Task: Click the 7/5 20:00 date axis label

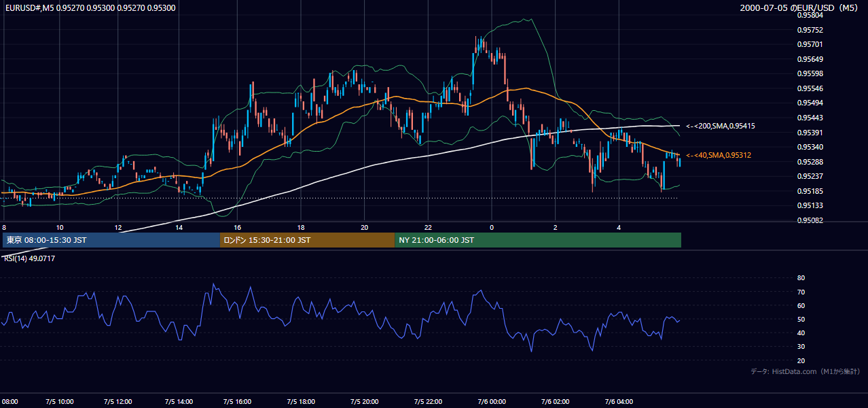Action: (x=364, y=401)
